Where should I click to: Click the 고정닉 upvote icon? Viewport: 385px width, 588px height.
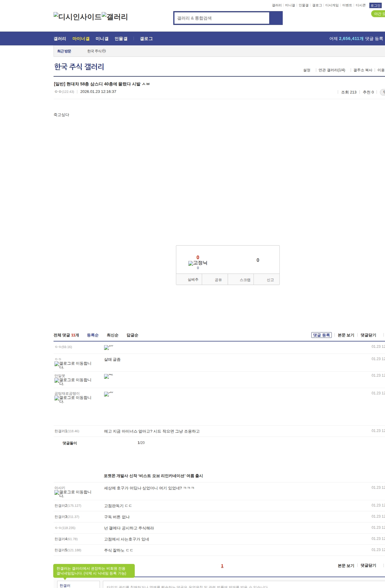[198, 263]
